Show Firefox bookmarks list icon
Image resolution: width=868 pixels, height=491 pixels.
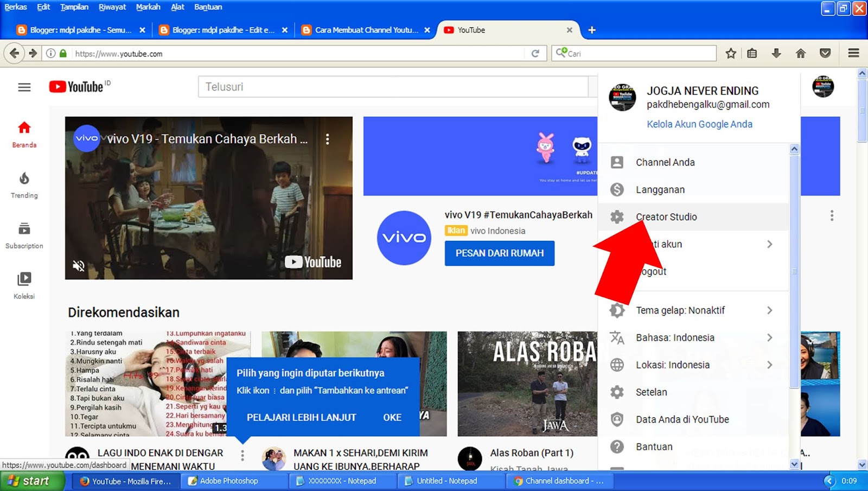(x=752, y=53)
